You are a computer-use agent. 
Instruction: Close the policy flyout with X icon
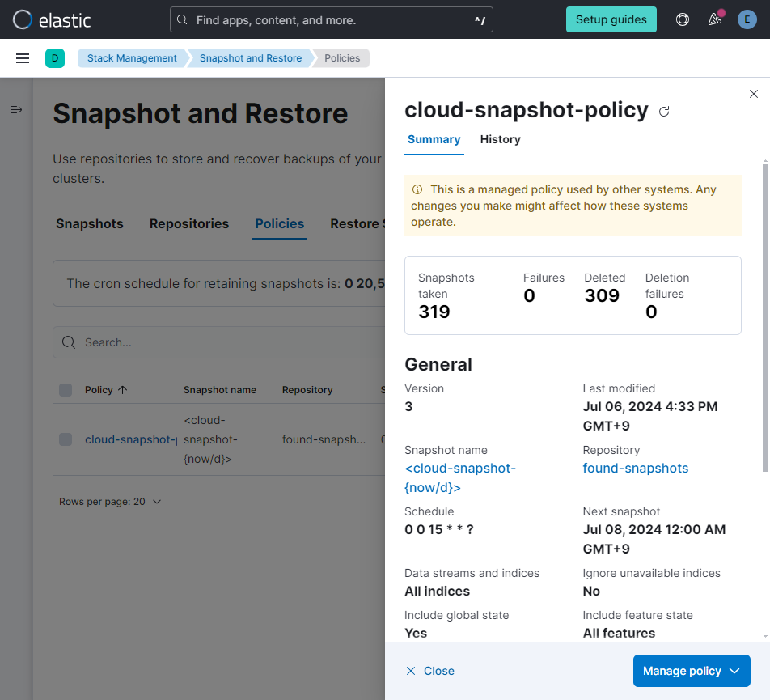(754, 95)
